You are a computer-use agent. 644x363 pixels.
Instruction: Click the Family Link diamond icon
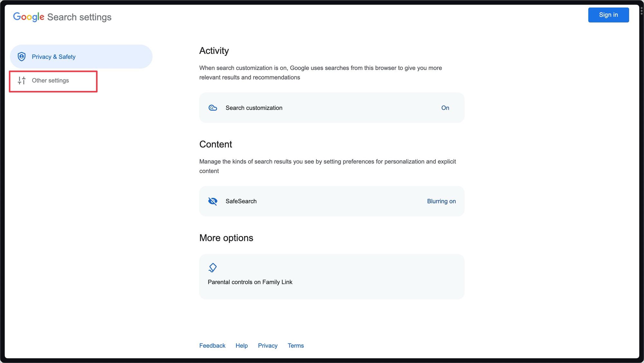point(213,268)
